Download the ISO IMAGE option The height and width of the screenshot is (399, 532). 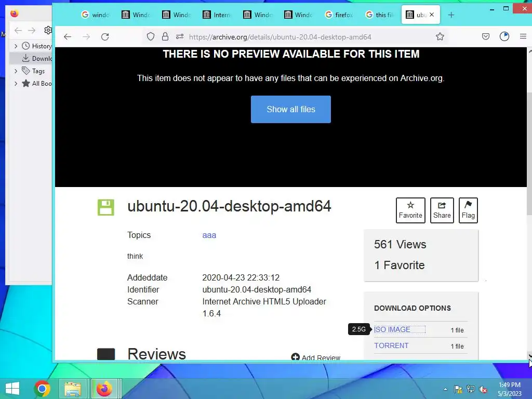392,329
